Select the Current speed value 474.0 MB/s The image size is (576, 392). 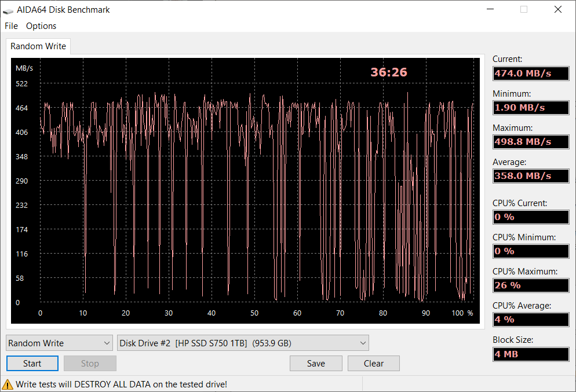530,74
